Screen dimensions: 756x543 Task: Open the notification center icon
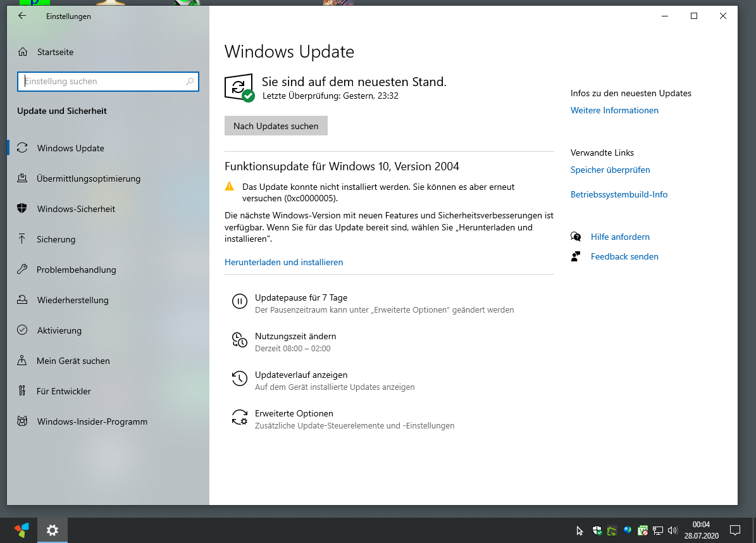click(734, 530)
